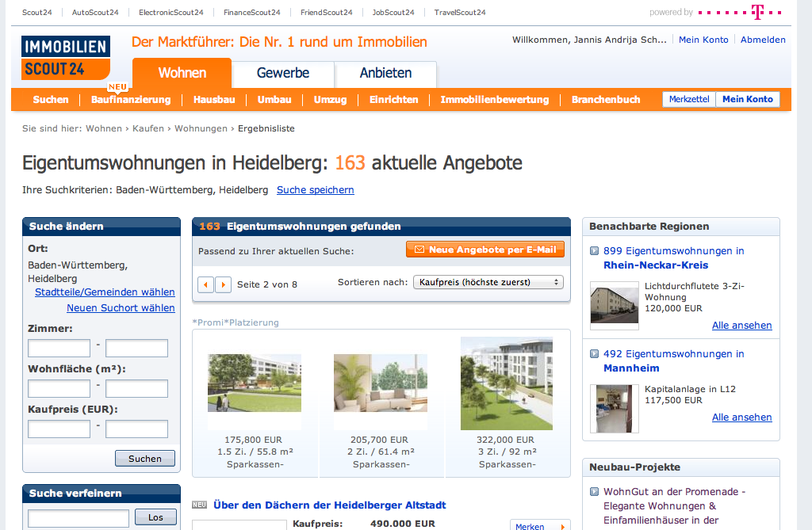Click the Suche speichern link
Screen dimensions: 812x530
pyautogui.click(x=316, y=190)
